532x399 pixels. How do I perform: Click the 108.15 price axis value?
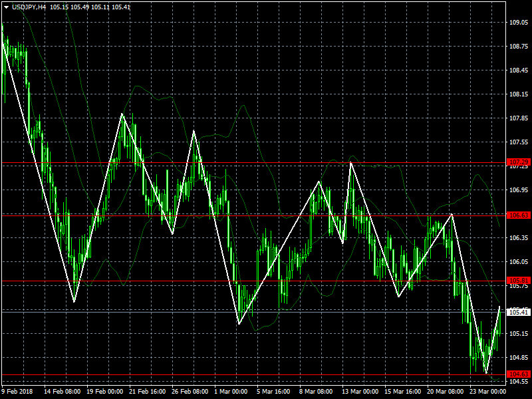click(519, 94)
